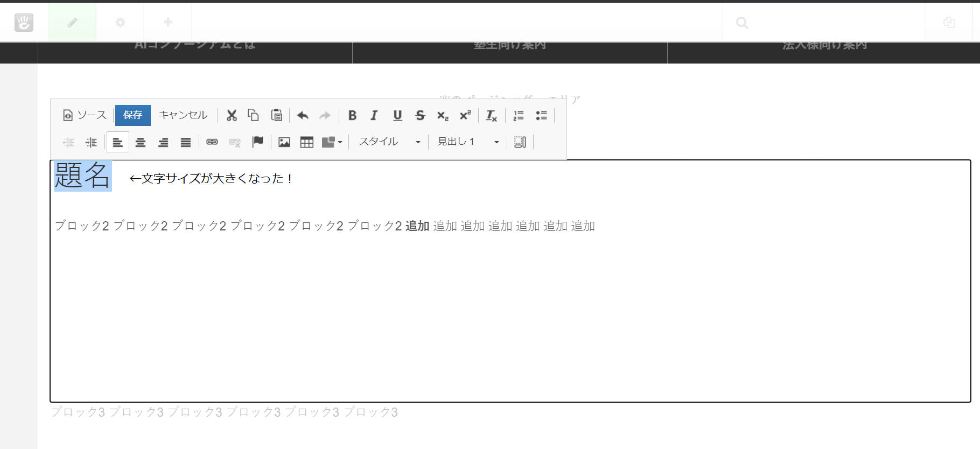The width and height of the screenshot is (980, 449).
Task: Open page settings gear icon
Action: pyautogui.click(x=120, y=22)
